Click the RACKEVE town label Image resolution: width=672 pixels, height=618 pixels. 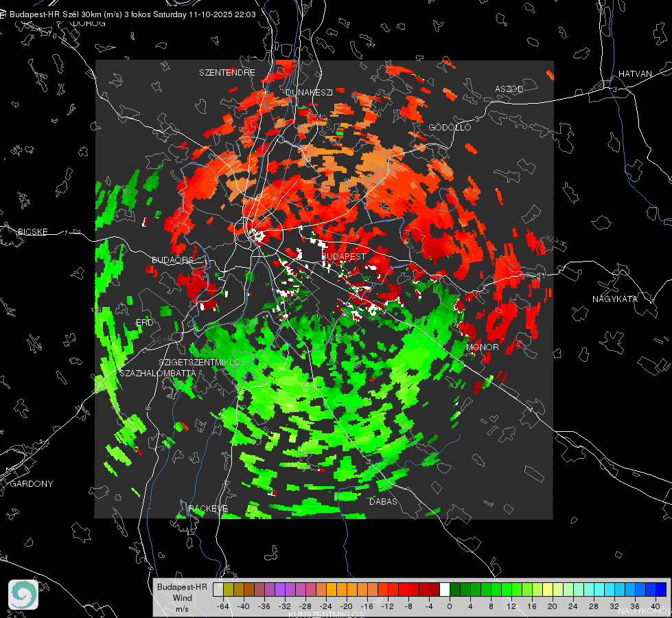click(x=208, y=508)
